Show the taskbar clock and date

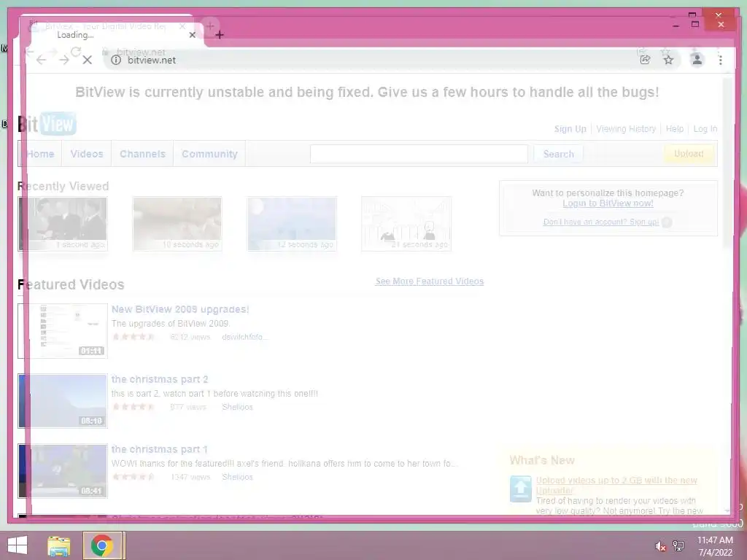[715, 546]
